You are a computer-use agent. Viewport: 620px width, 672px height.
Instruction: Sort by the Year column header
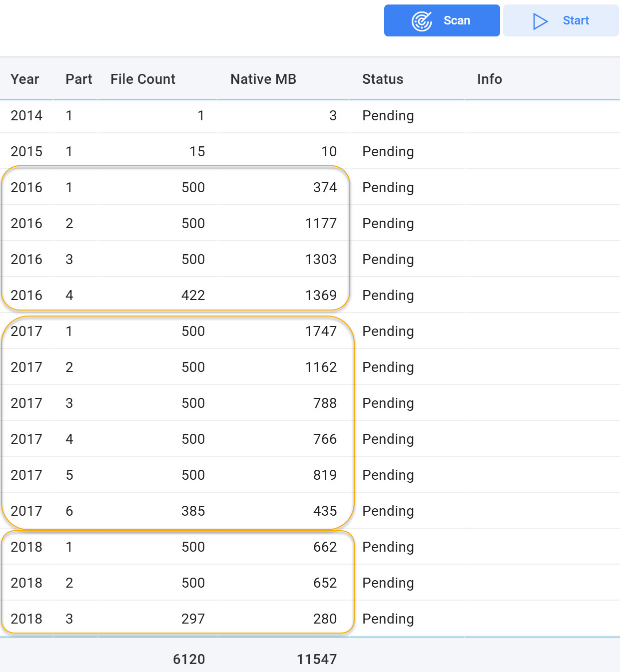click(25, 79)
